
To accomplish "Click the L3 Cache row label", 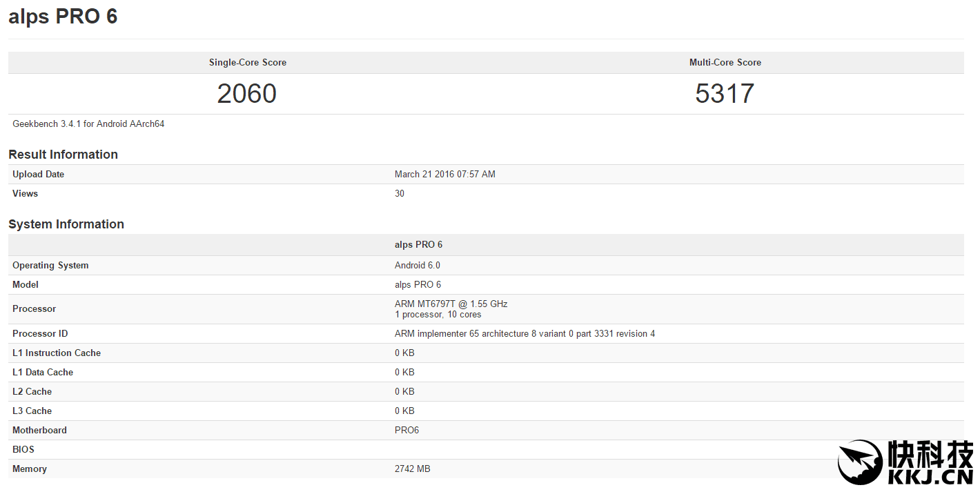I will [32, 411].
